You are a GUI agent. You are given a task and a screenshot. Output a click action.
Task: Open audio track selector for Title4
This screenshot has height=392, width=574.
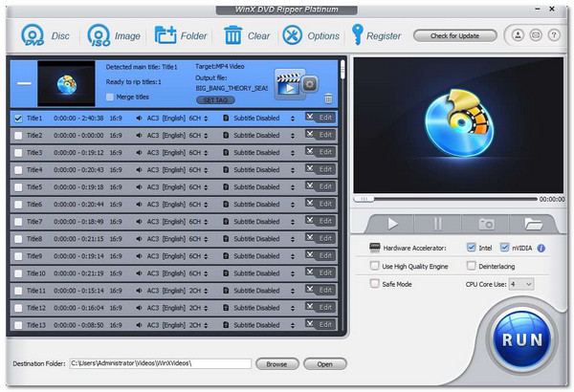206,170
